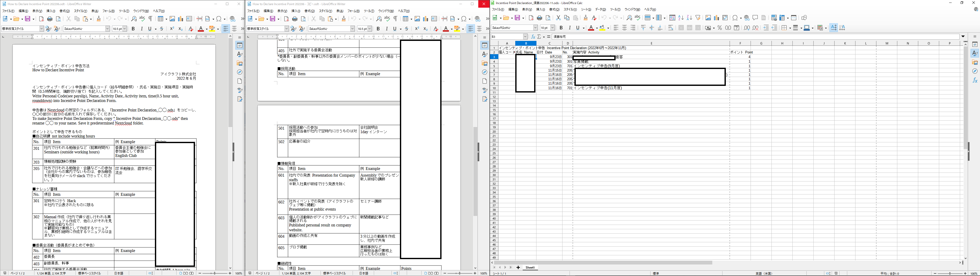
Task: Insert a text box in left Writer
Action: point(189,19)
